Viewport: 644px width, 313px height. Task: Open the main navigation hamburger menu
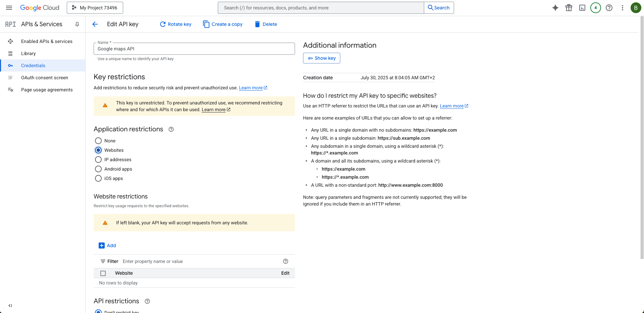click(9, 8)
